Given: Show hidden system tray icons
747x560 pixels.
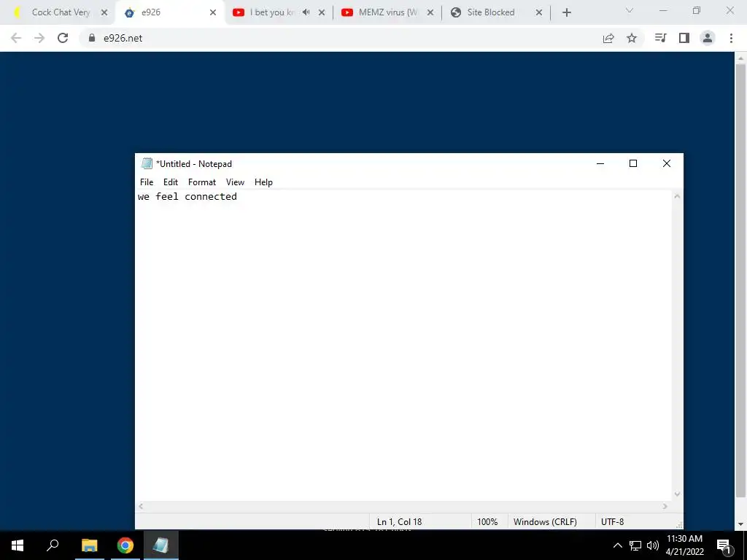Looking at the screenshot, I should coord(617,545).
